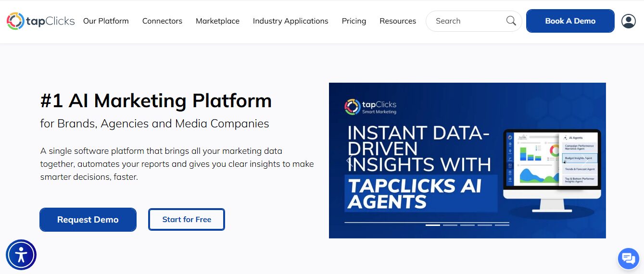Expand the Industry Applications menu
Viewport: 644px width, 274px height.
[290, 21]
